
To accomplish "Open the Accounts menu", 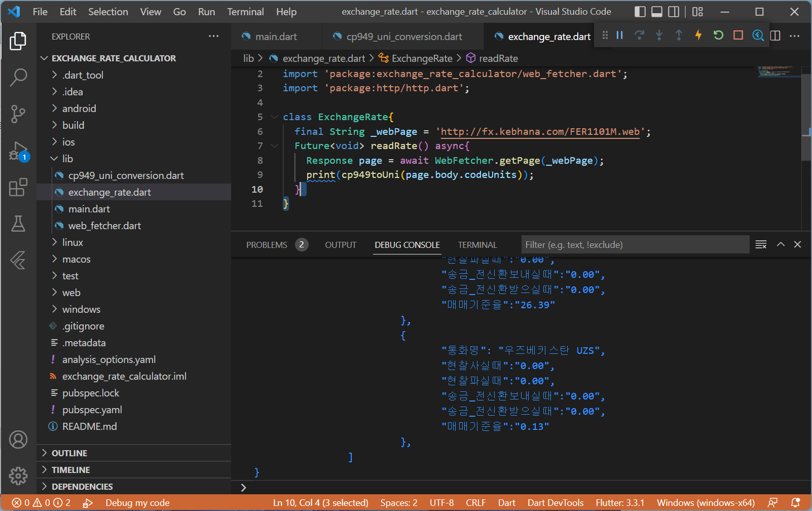I will (18, 440).
